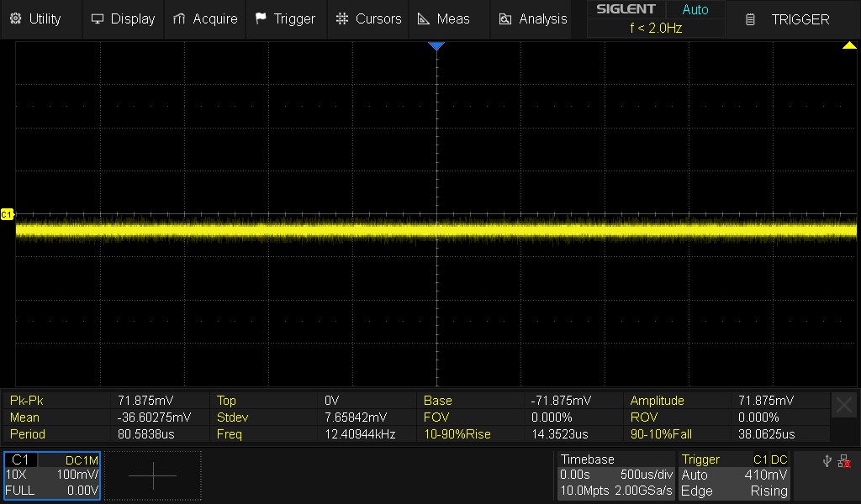
Task: Select the C1 channel offset marker
Action: [x=7, y=214]
